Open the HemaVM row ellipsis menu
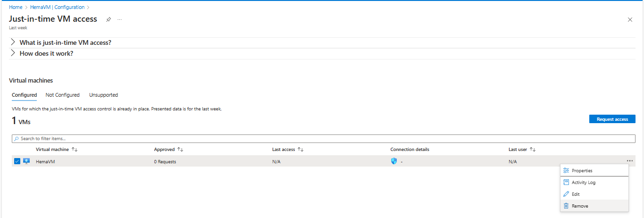The height and width of the screenshot is (218, 644). point(630,161)
